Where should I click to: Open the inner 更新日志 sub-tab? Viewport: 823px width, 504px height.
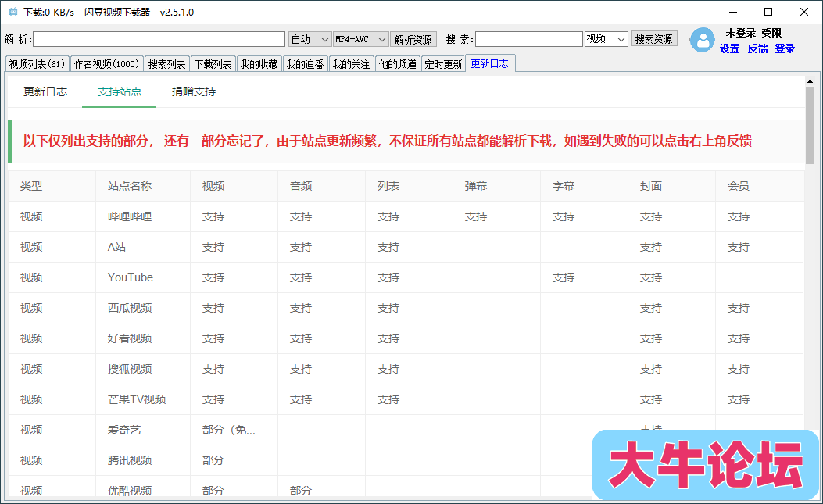45,92
